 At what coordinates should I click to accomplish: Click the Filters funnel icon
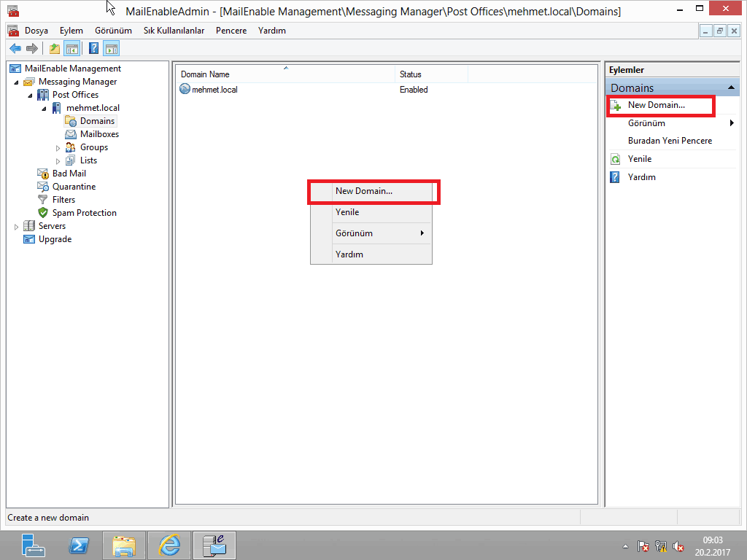[43, 200]
